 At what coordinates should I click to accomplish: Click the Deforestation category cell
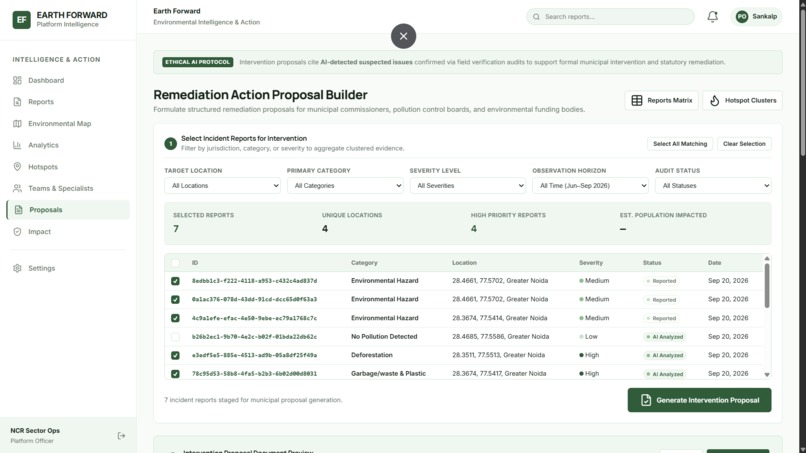click(372, 355)
